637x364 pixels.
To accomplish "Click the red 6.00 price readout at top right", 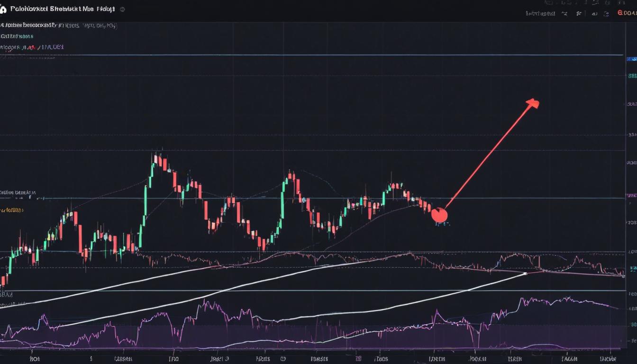I will point(627,13).
